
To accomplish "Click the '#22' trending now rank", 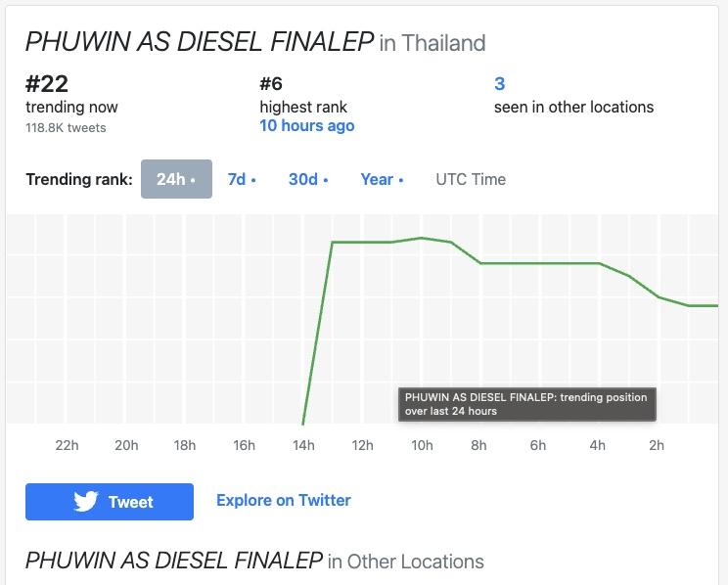I will 47,83.
